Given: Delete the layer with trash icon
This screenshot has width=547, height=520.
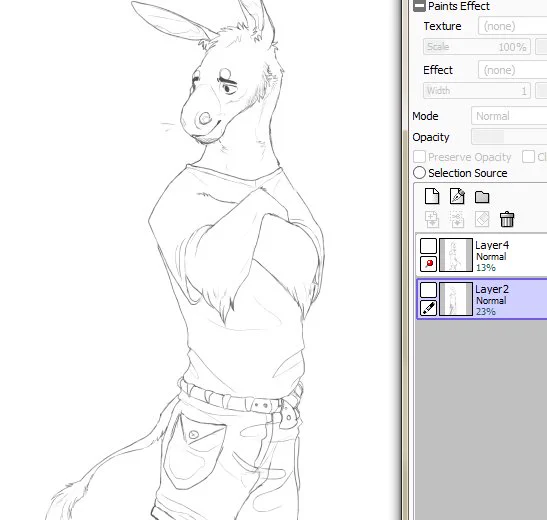Looking at the screenshot, I should pyautogui.click(x=507, y=219).
